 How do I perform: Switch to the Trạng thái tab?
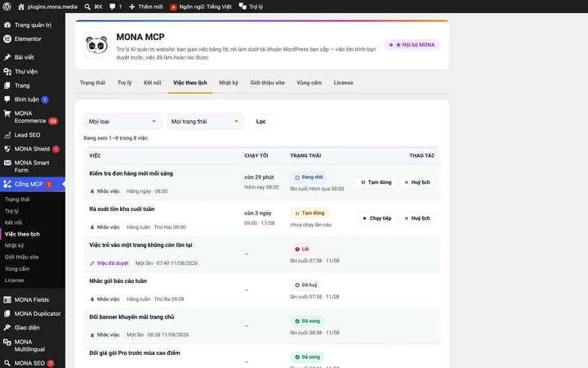(92, 83)
